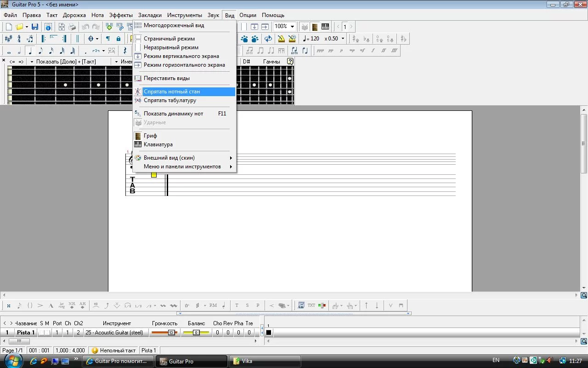Open the scales help icon
Screen dimensions: 588x368
click(x=290, y=61)
